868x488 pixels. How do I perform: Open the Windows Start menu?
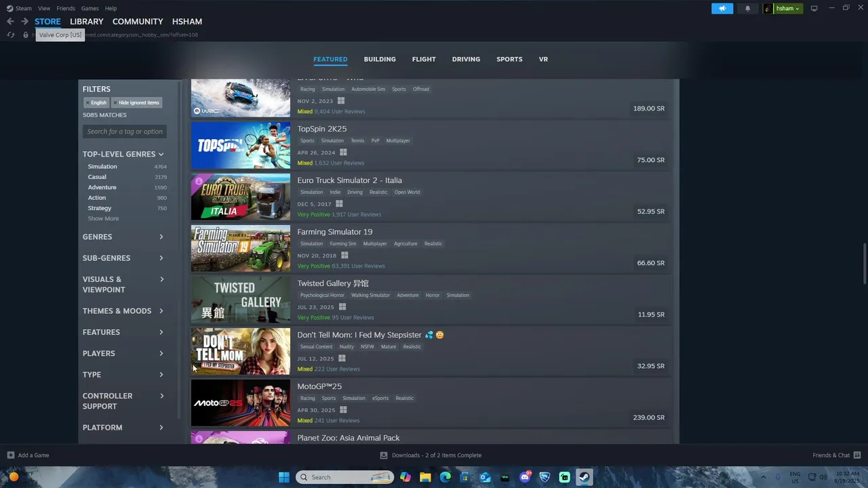(x=284, y=477)
